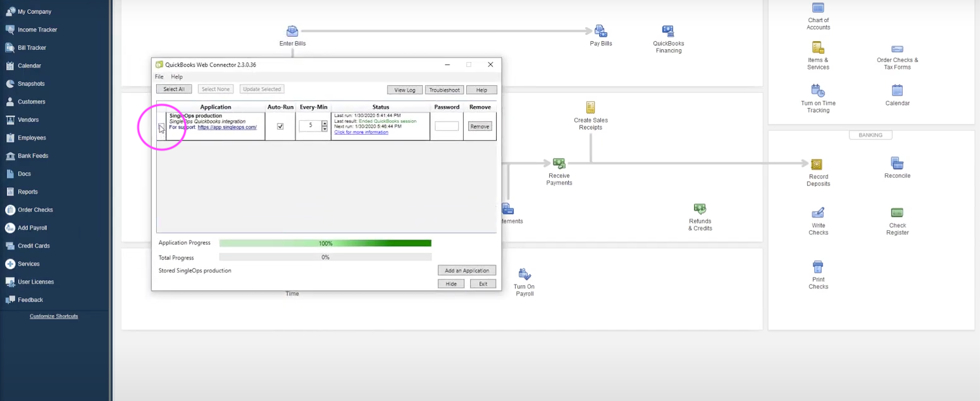Toggle the Auto-Run checkbox for SingleOps
Screen dimensions: 980x401
(x=280, y=126)
